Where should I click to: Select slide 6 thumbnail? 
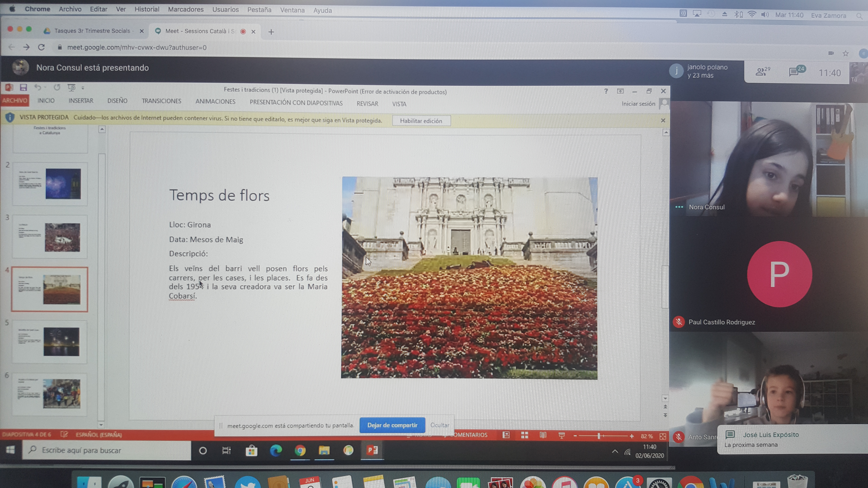click(50, 394)
